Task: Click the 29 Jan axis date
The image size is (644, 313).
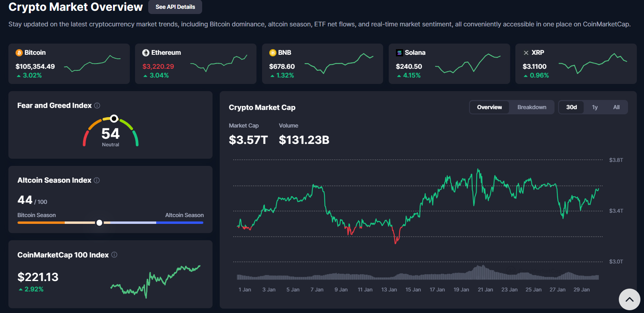Action: coord(582,290)
